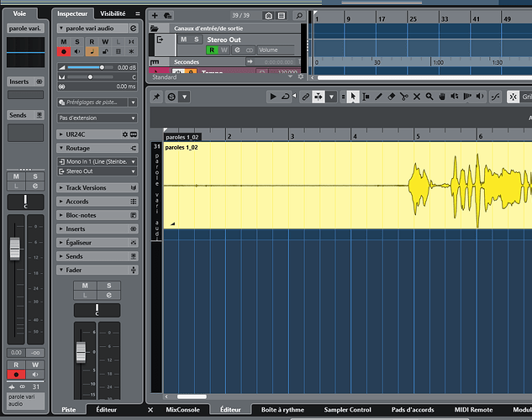Image resolution: width=532 pixels, height=420 pixels.
Task: Open the Pas d'extension dropdown
Action: pos(96,118)
